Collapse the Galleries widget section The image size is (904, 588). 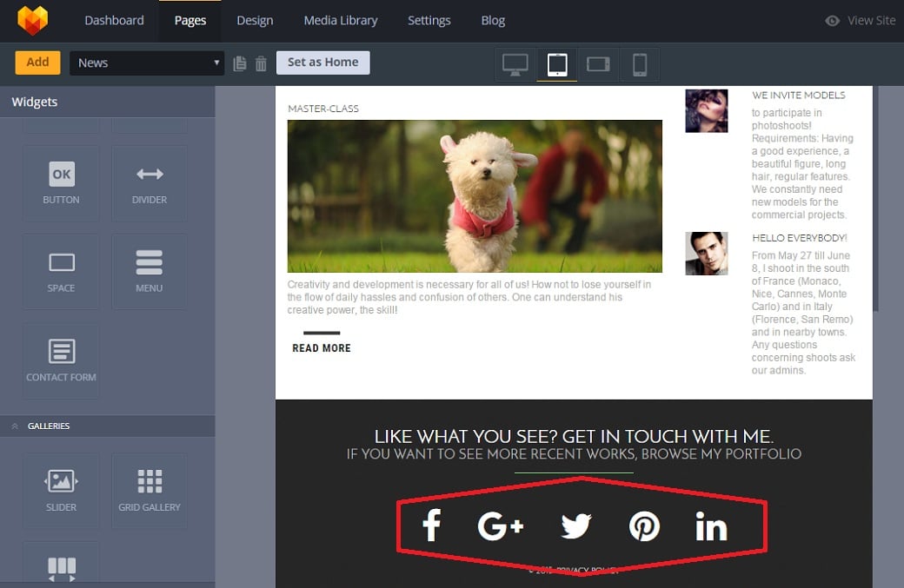(15, 426)
